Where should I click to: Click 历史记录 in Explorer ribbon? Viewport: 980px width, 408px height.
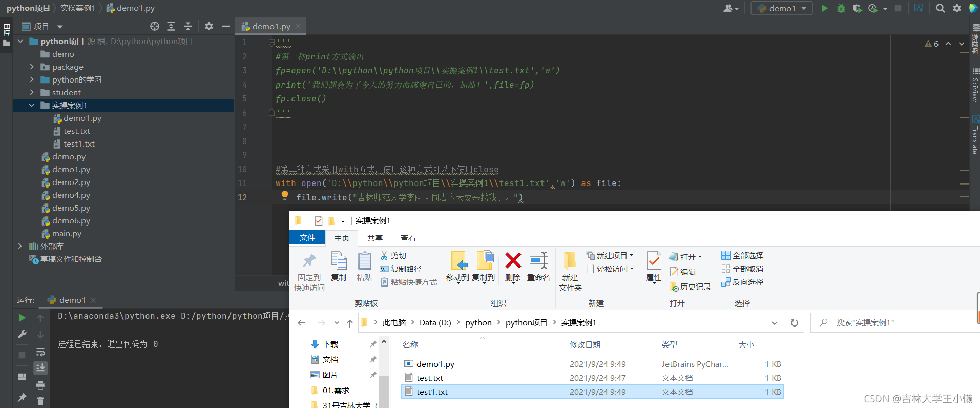691,287
